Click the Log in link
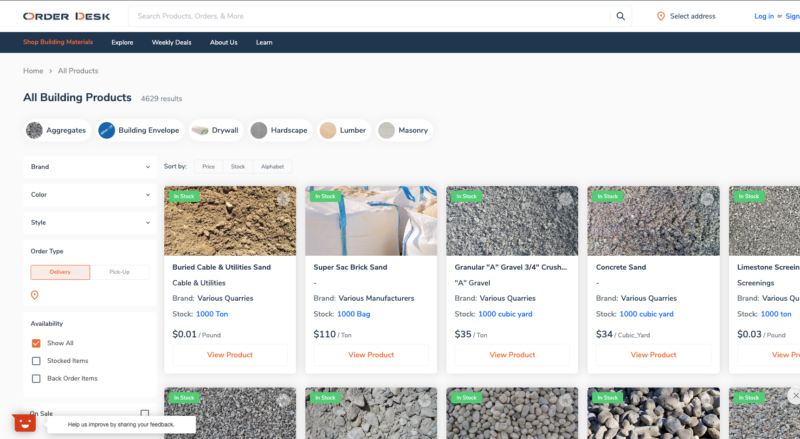The height and width of the screenshot is (439, 800). point(764,16)
